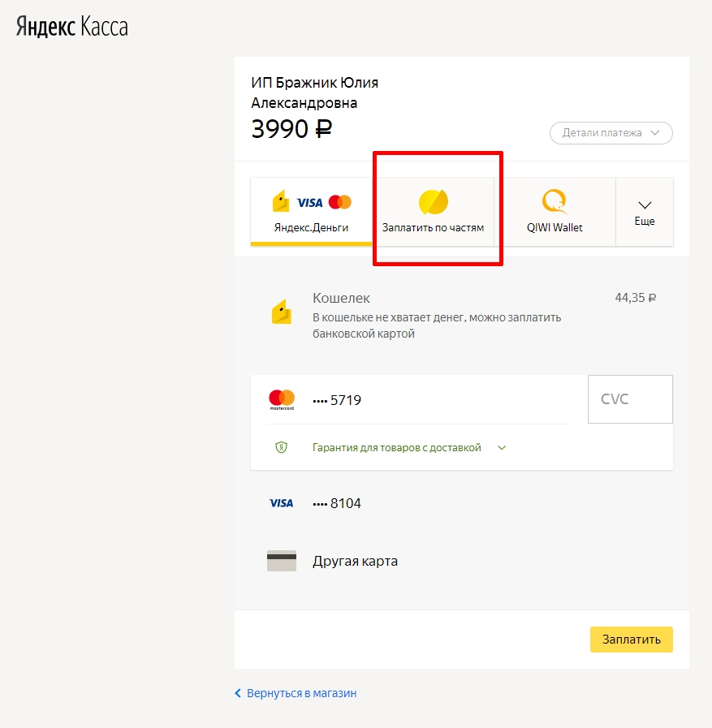Expand the Детали платежа dropdown
This screenshot has width=712, height=728.
[x=611, y=133]
